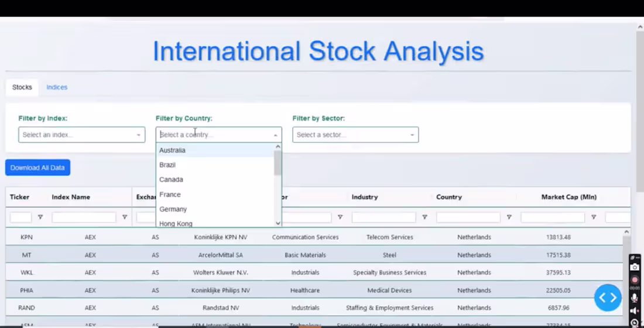Click the 17515.38 market cap value
Image resolution: width=644 pixels, height=328 pixels.
pos(559,255)
